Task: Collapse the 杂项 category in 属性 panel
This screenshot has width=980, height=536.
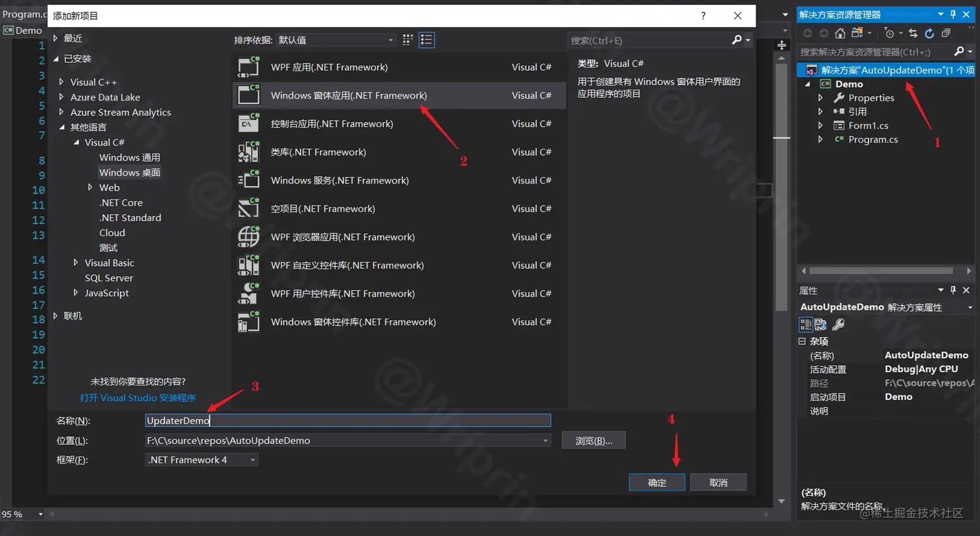Action: [802, 341]
